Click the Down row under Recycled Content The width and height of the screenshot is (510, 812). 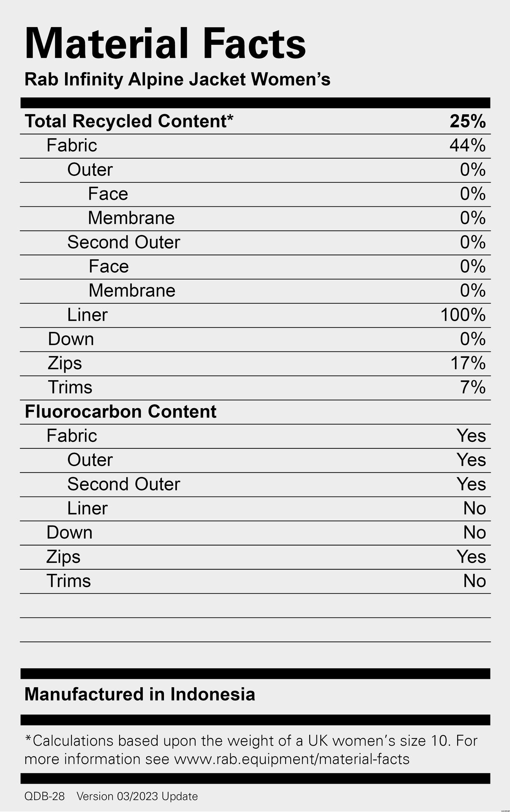point(255,339)
